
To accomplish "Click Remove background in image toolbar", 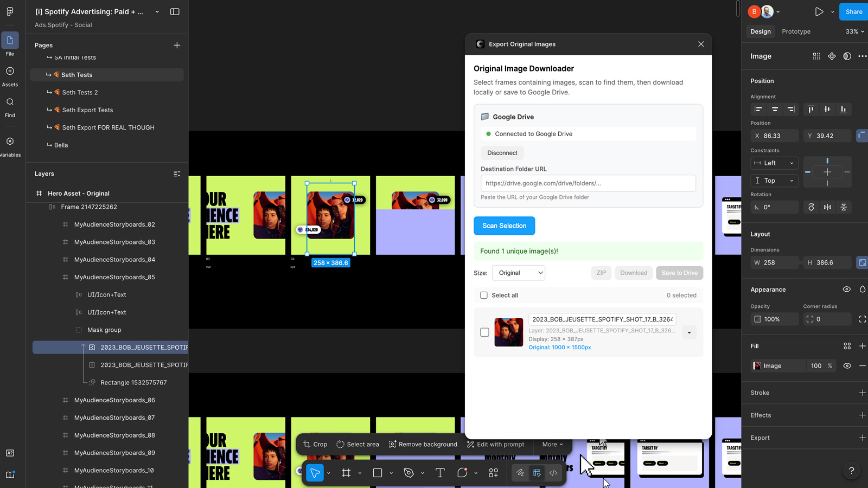I will [423, 444].
